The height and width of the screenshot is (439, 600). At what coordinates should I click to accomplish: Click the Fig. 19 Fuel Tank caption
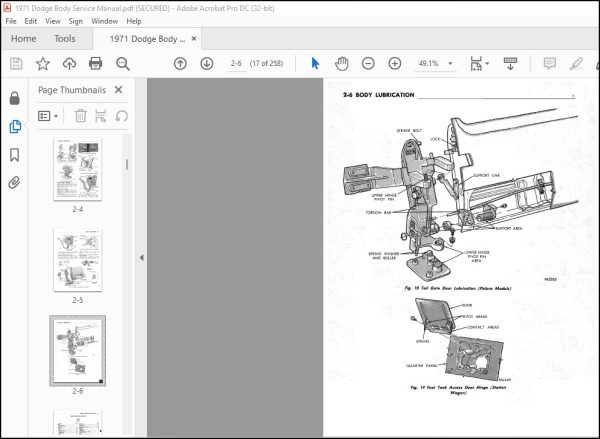point(458,390)
